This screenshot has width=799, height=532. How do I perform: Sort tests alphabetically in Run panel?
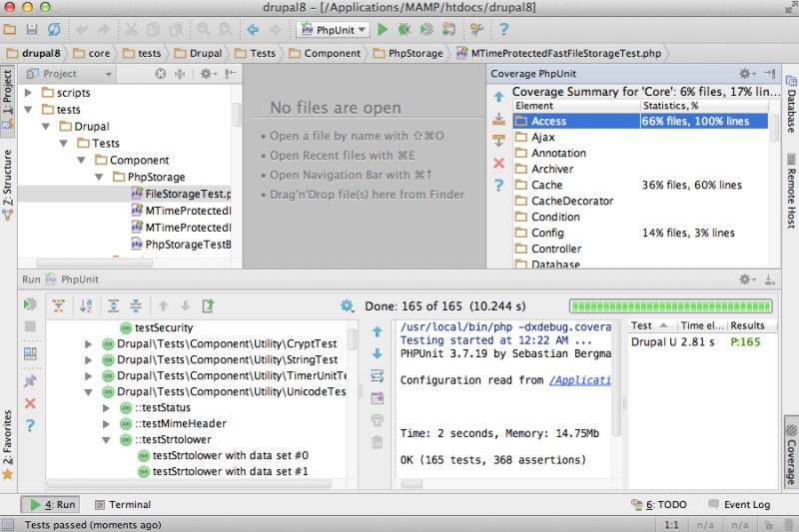pos(86,306)
